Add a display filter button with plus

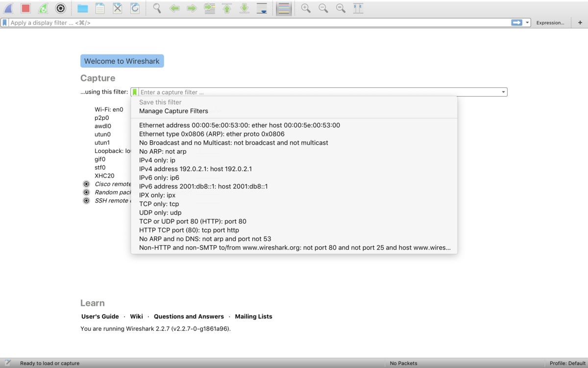581,23
